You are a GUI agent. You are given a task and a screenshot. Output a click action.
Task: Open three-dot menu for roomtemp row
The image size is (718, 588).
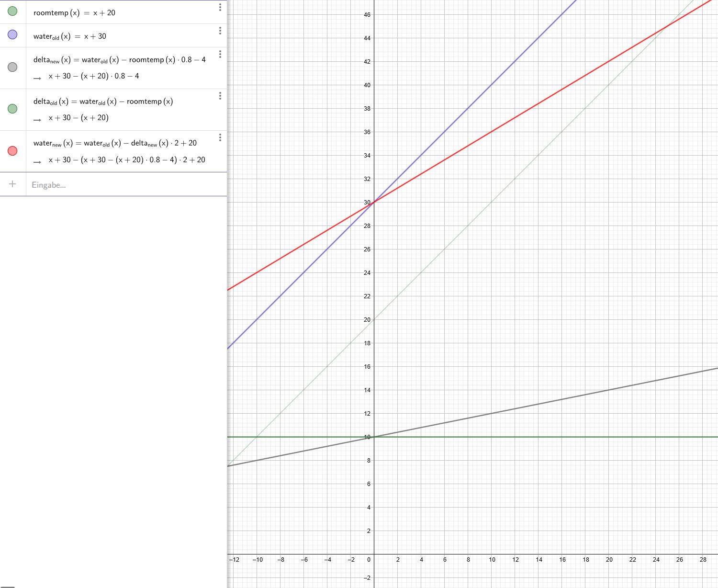220,7
